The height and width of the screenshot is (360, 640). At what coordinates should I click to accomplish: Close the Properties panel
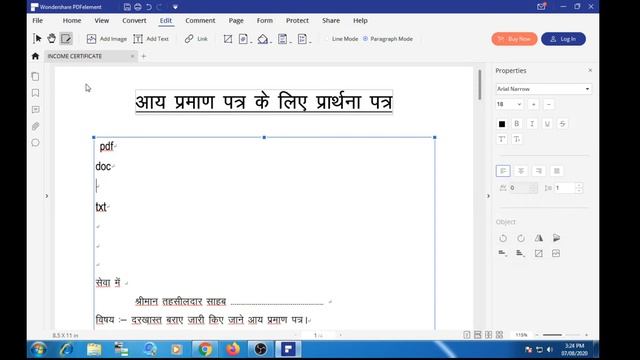click(590, 70)
